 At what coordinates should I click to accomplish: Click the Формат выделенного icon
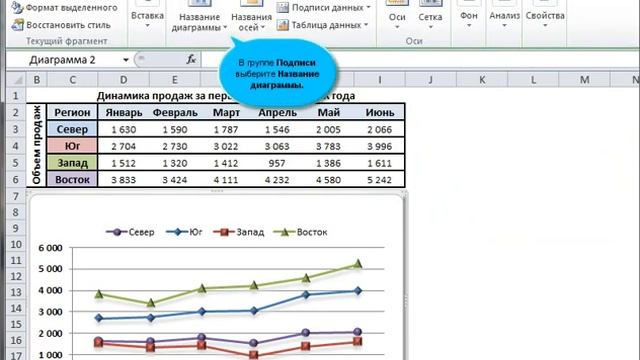pyautogui.click(x=17, y=7)
